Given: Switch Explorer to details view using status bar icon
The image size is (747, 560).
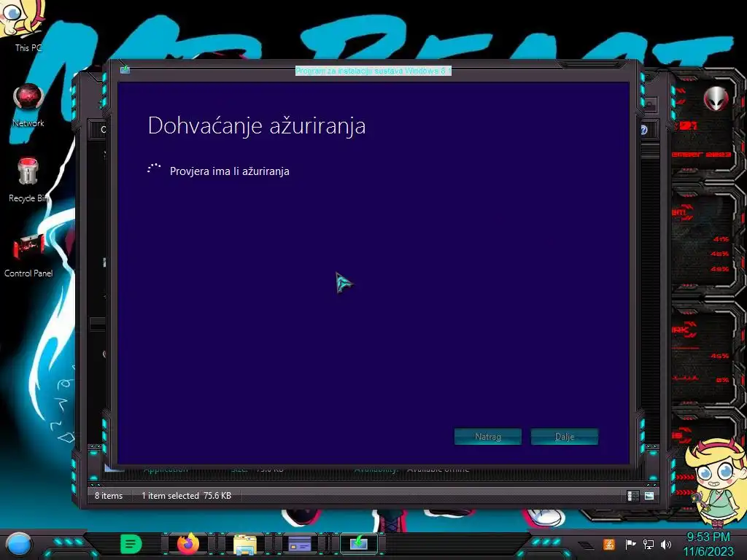Looking at the screenshot, I should [x=632, y=496].
